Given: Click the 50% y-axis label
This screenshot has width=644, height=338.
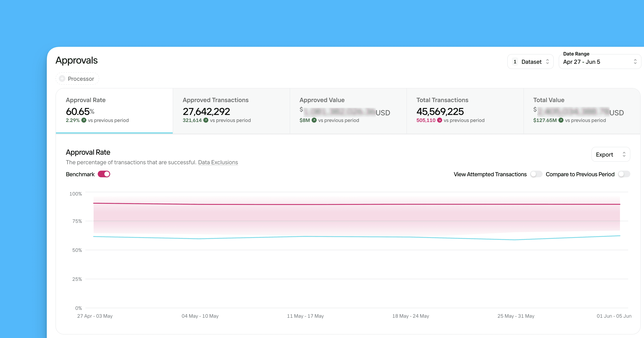Looking at the screenshot, I should [77, 250].
